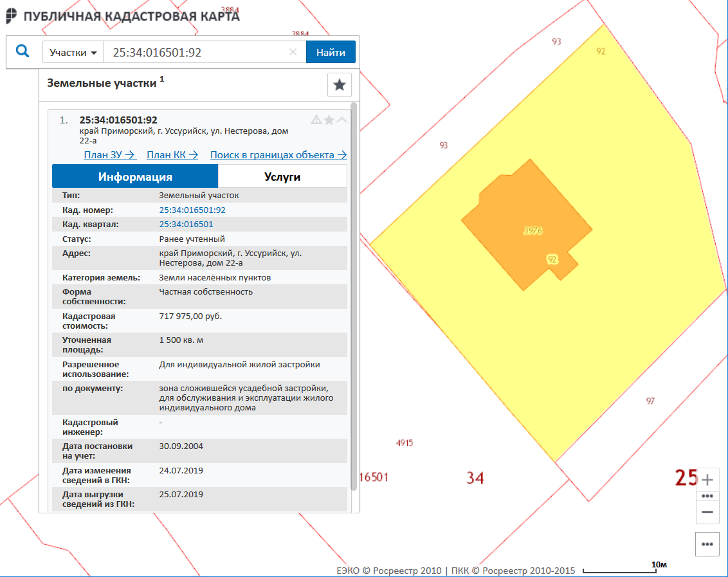728x577 pixels.
Task: Select the Информация tab
Action: 135,176
